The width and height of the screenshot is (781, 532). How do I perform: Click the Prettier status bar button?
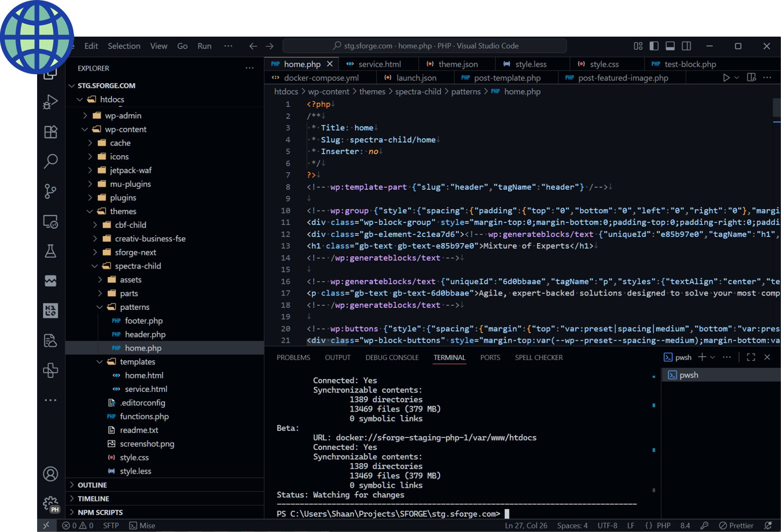[x=736, y=526]
